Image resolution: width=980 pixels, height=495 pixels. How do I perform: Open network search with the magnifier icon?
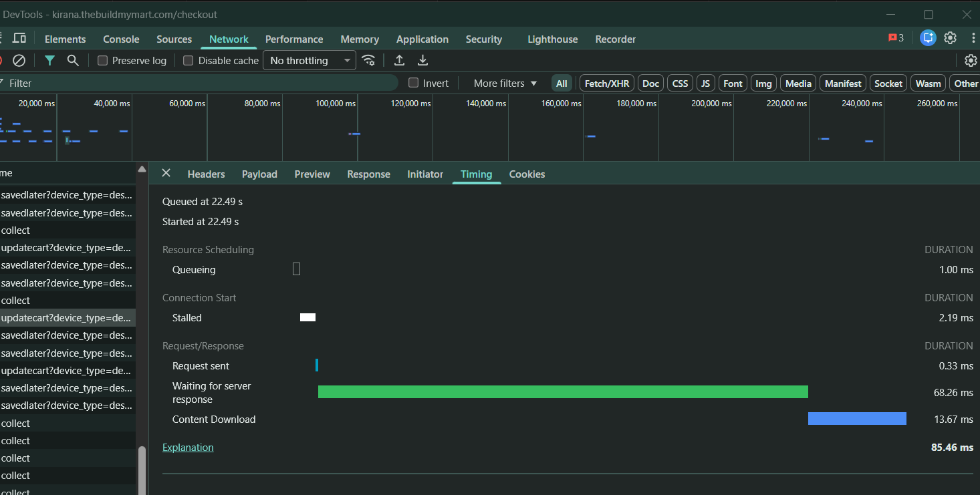(x=73, y=60)
